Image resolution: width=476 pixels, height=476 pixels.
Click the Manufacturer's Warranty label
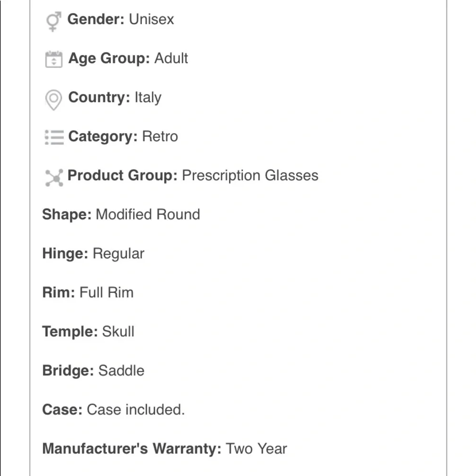point(132,448)
